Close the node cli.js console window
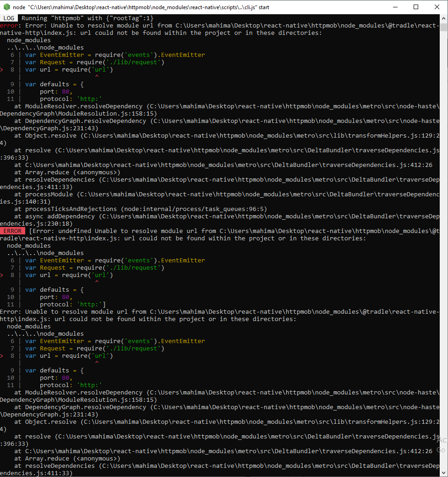 coord(437,7)
